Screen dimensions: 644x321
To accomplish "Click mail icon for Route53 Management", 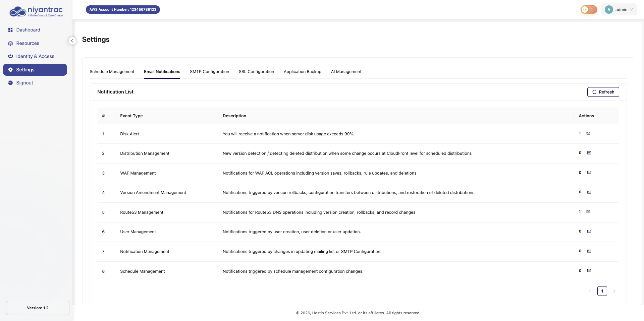I will tap(588, 212).
